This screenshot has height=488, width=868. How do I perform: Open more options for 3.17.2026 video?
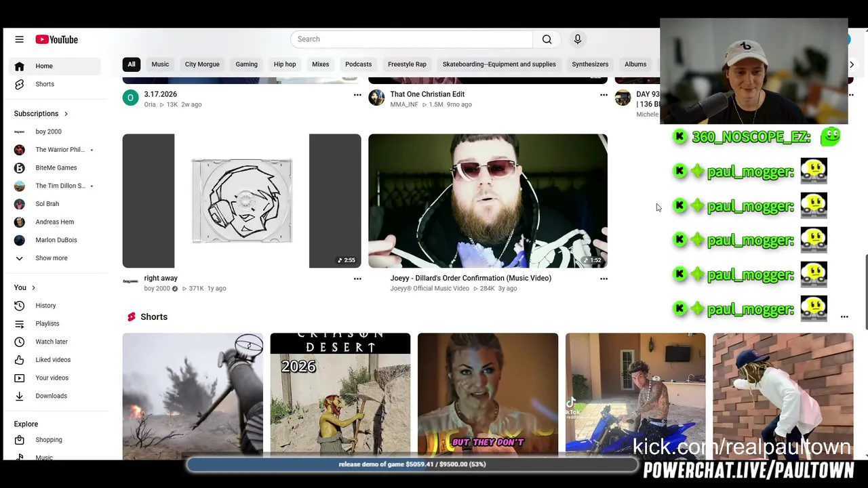(x=357, y=95)
